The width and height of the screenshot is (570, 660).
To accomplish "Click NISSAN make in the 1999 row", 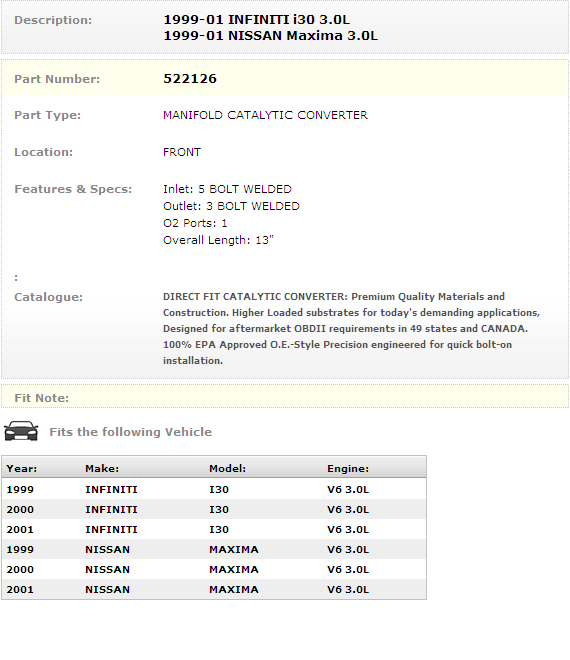I will pos(107,550).
